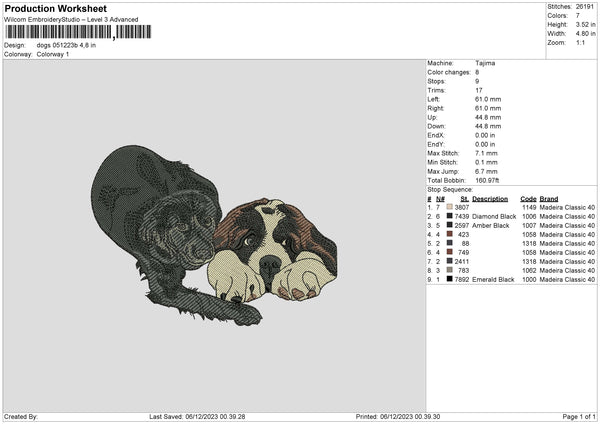Click the Code column header
600x424 pixels.
[x=528, y=198]
